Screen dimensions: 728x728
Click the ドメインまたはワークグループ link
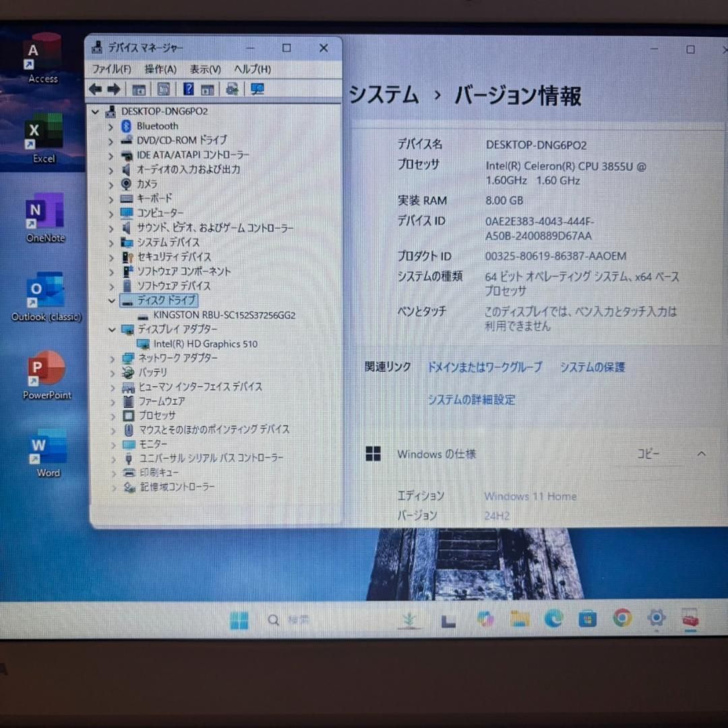484,367
